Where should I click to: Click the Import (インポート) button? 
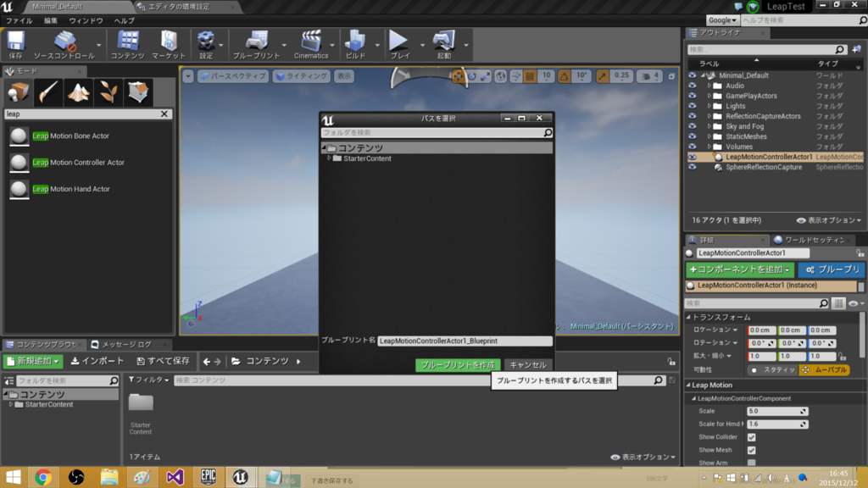97,361
